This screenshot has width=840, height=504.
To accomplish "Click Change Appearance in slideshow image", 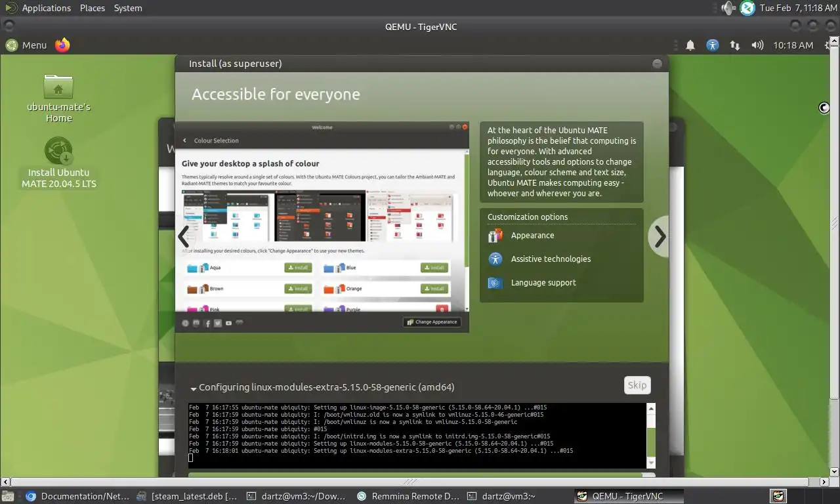I will [x=432, y=322].
